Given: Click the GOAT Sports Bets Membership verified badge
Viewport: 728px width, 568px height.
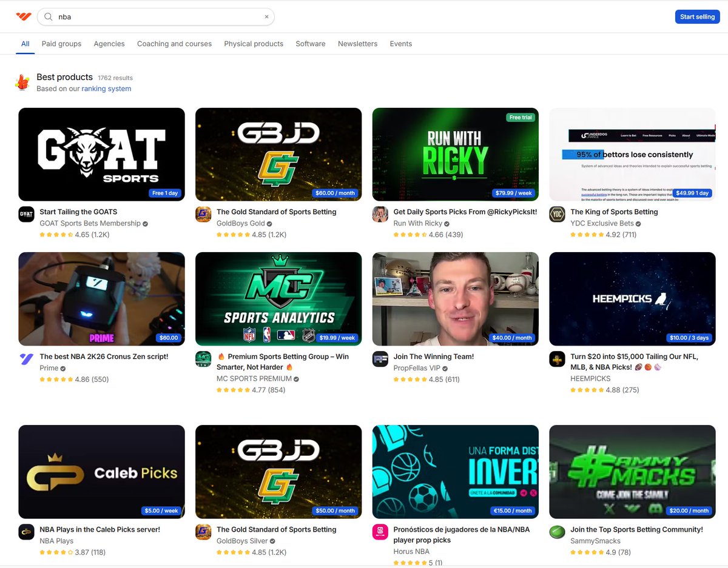Looking at the screenshot, I should click(145, 224).
